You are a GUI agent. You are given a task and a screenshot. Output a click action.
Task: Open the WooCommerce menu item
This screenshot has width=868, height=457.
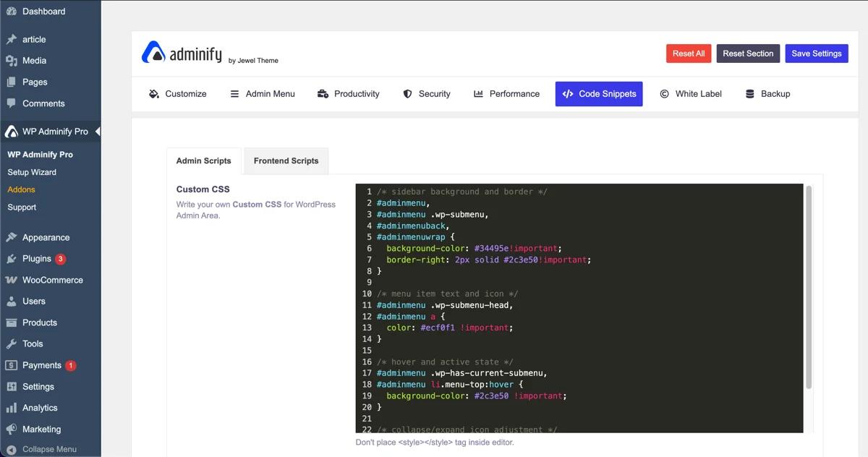pyautogui.click(x=51, y=280)
